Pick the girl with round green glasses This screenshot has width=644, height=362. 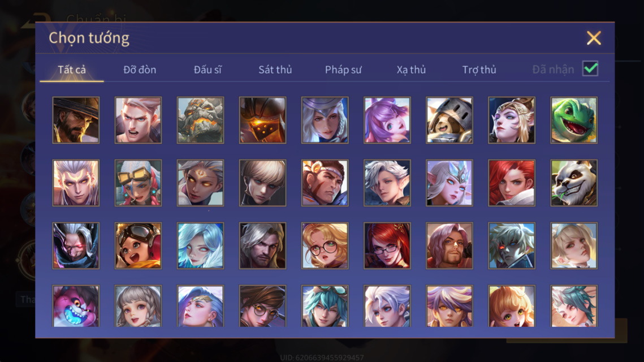coord(325,245)
